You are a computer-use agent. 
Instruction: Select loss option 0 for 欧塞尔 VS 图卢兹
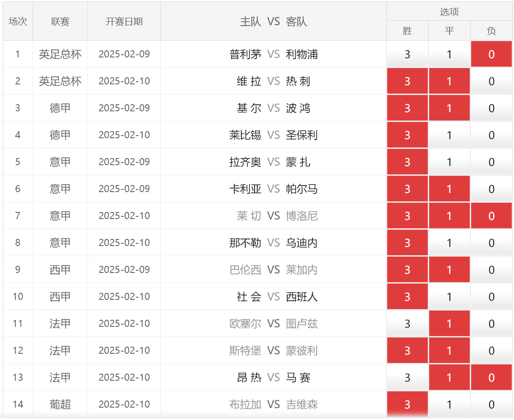tap(491, 323)
